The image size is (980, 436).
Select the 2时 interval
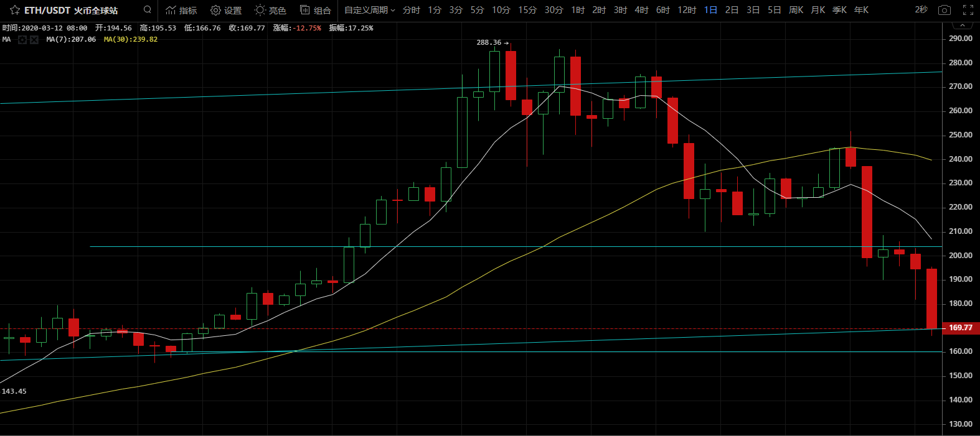coord(599,10)
